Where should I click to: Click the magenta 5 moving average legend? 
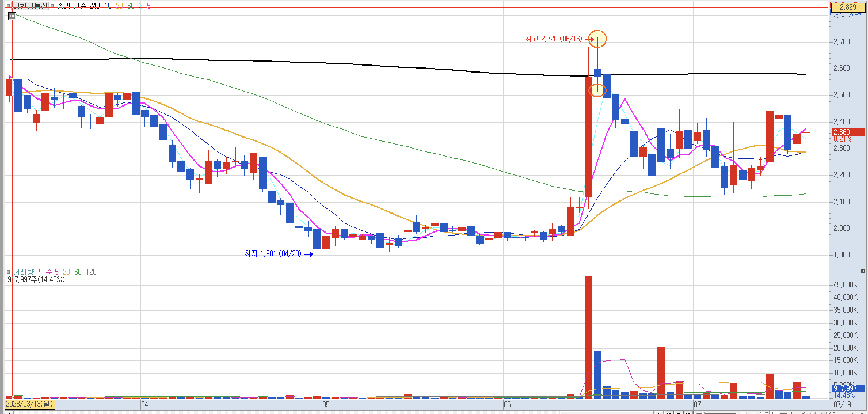[149, 6]
